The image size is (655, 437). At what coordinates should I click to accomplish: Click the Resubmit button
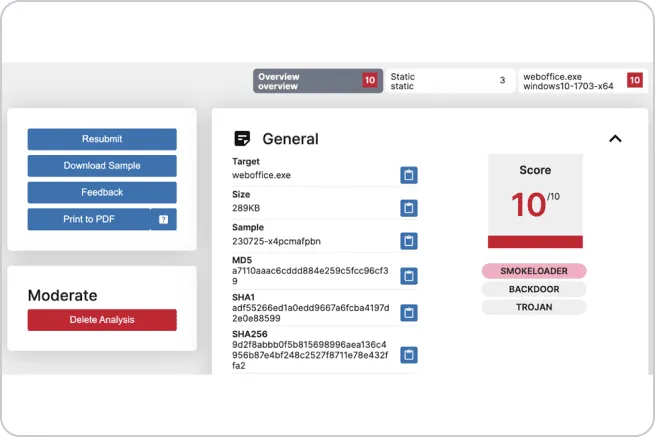point(102,139)
